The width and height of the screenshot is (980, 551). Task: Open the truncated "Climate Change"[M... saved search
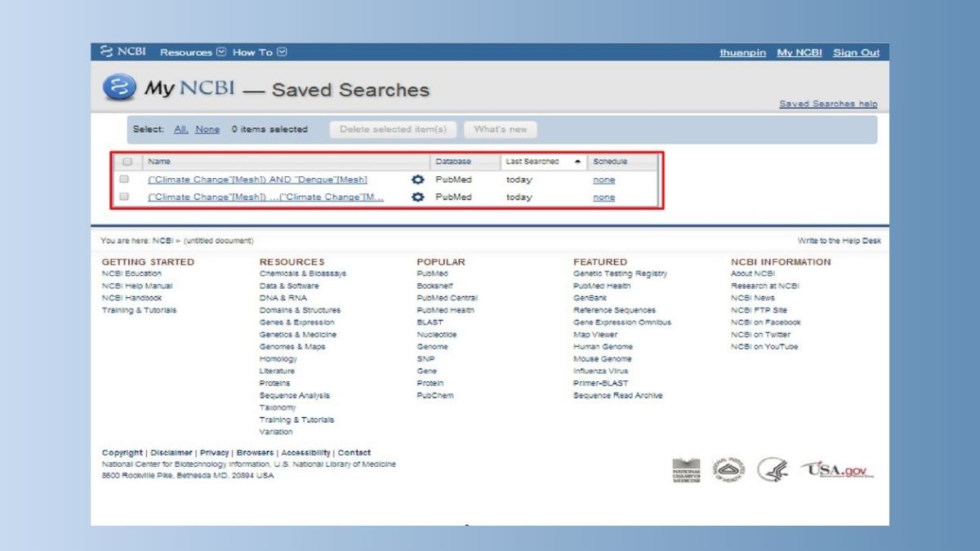point(265,197)
